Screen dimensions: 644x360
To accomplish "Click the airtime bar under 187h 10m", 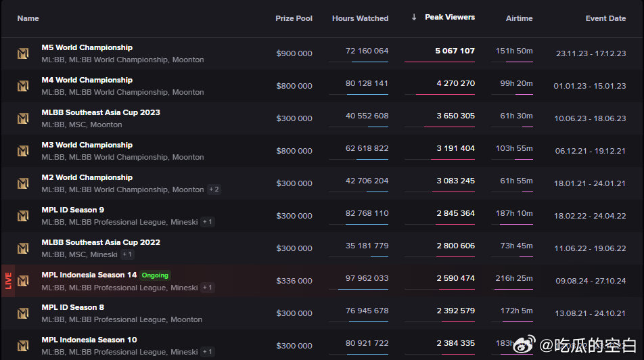I will [x=512, y=225].
